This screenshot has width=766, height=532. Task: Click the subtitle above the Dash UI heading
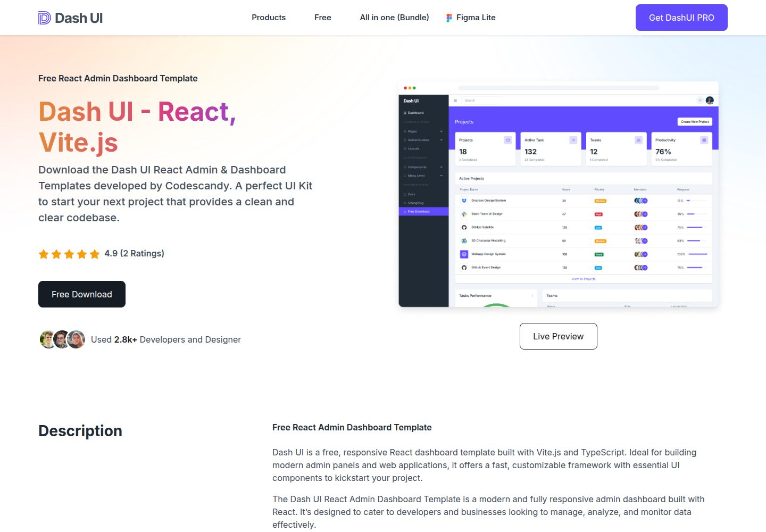coord(118,78)
